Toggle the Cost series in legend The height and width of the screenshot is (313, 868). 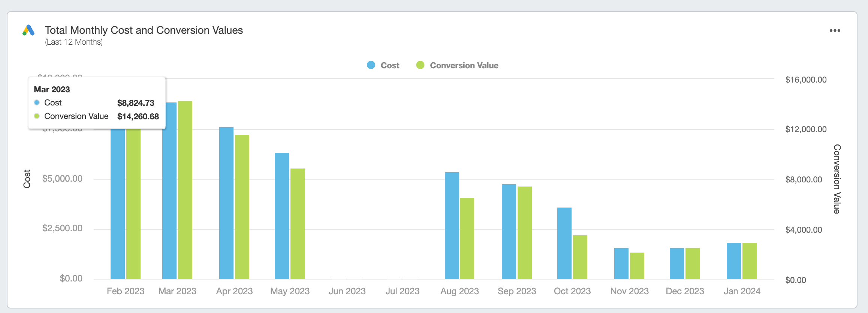(383, 65)
